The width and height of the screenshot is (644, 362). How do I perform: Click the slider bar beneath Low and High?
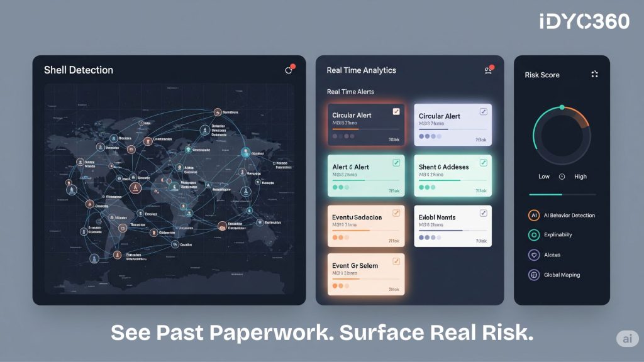pyautogui.click(x=562, y=194)
